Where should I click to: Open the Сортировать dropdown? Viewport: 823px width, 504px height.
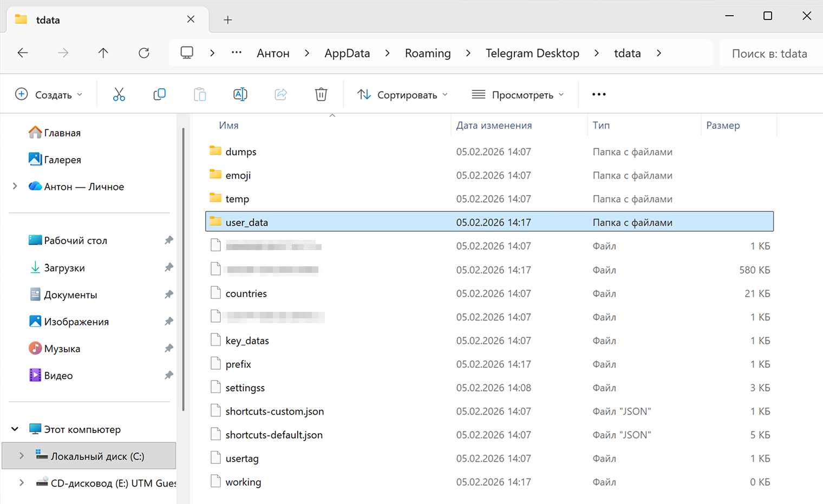pyautogui.click(x=402, y=94)
